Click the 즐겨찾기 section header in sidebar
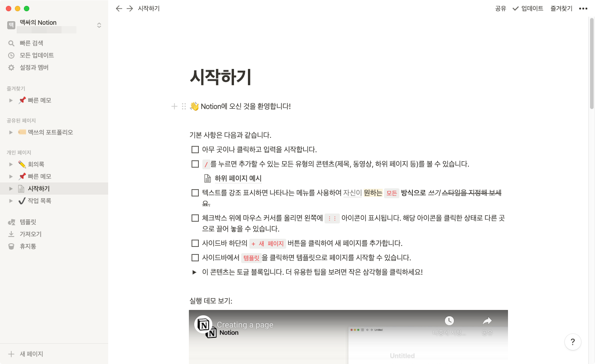Image resolution: width=595 pixels, height=364 pixels. [16, 89]
